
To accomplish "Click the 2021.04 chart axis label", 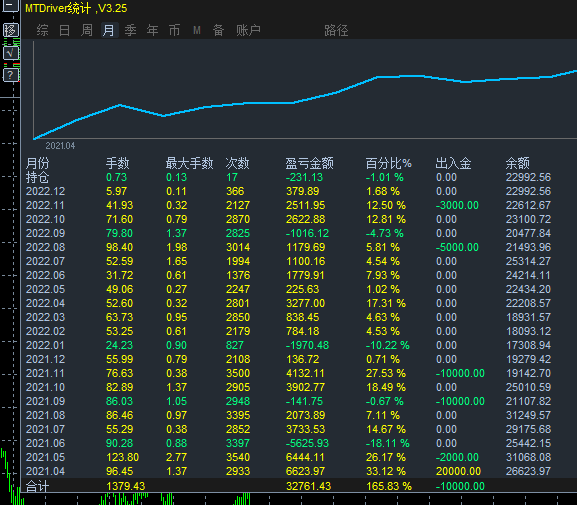I will click(x=60, y=146).
